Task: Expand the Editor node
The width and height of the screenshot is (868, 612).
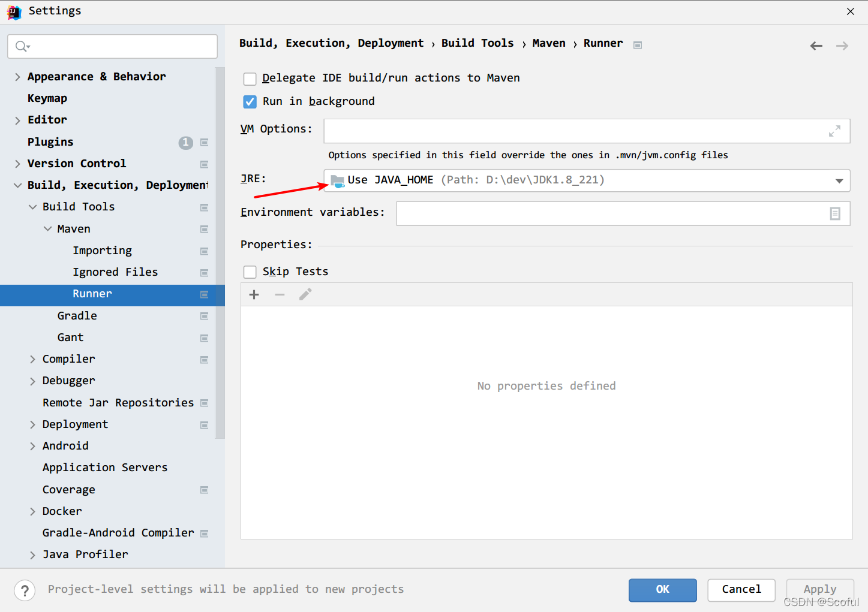Action: click(x=17, y=120)
